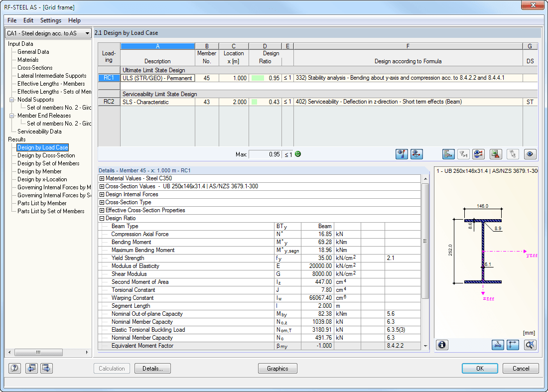Select the RC1 loading row header
Image resolution: width=548 pixels, height=392 pixels.
109,78
